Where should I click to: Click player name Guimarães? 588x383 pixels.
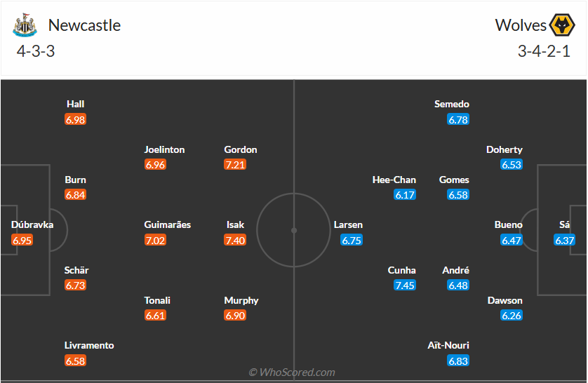[x=167, y=225]
